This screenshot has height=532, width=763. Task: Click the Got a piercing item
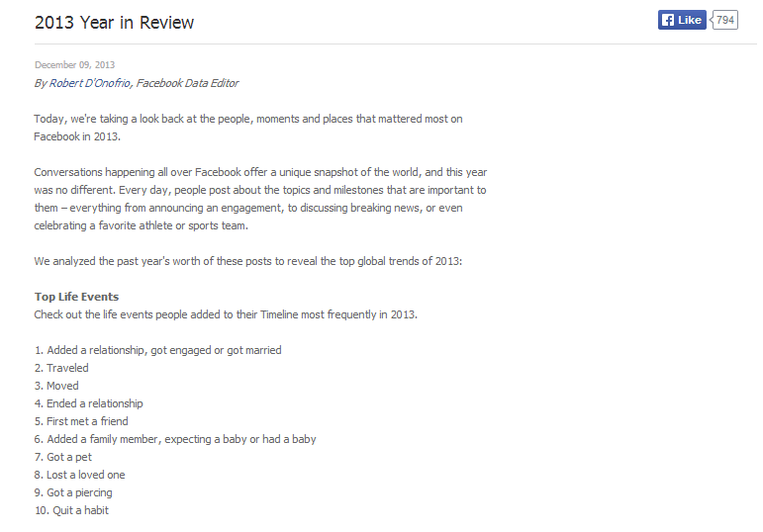(73, 492)
